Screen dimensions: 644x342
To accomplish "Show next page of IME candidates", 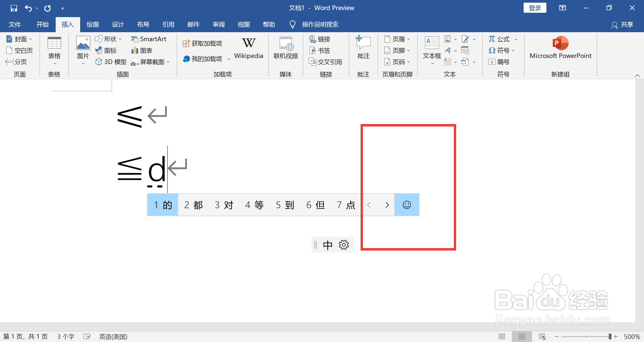I will pyautogui.click(x=387, y=205).
